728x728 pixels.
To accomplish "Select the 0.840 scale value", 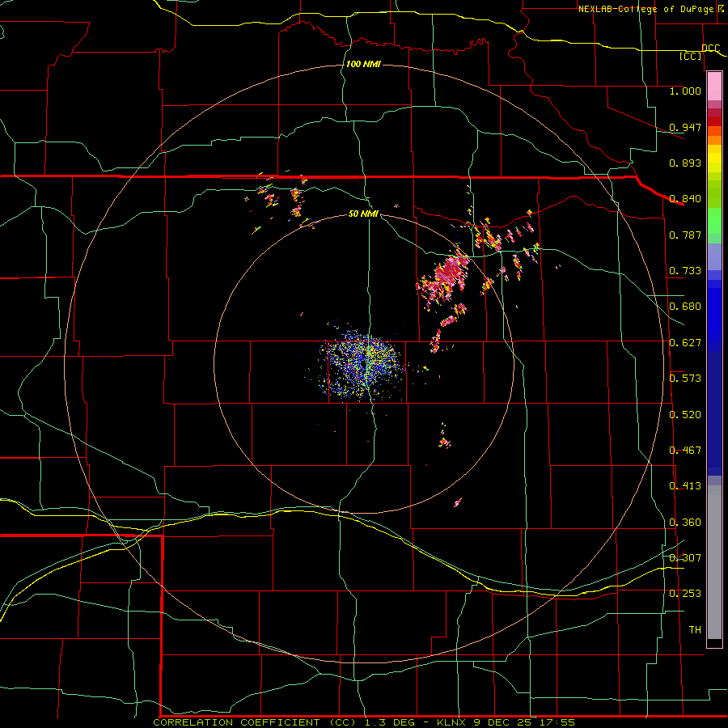I will 685,199.
